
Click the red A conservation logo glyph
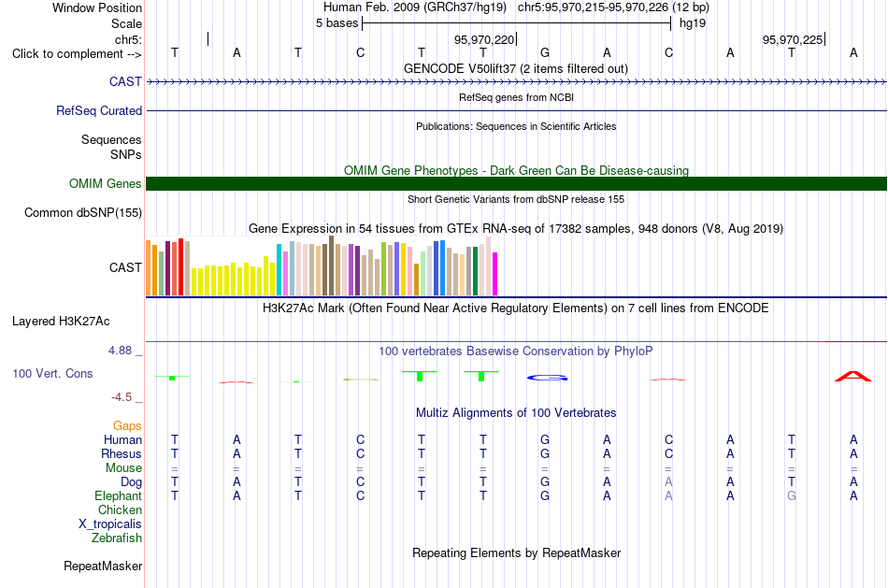click(x=852, y=376)
